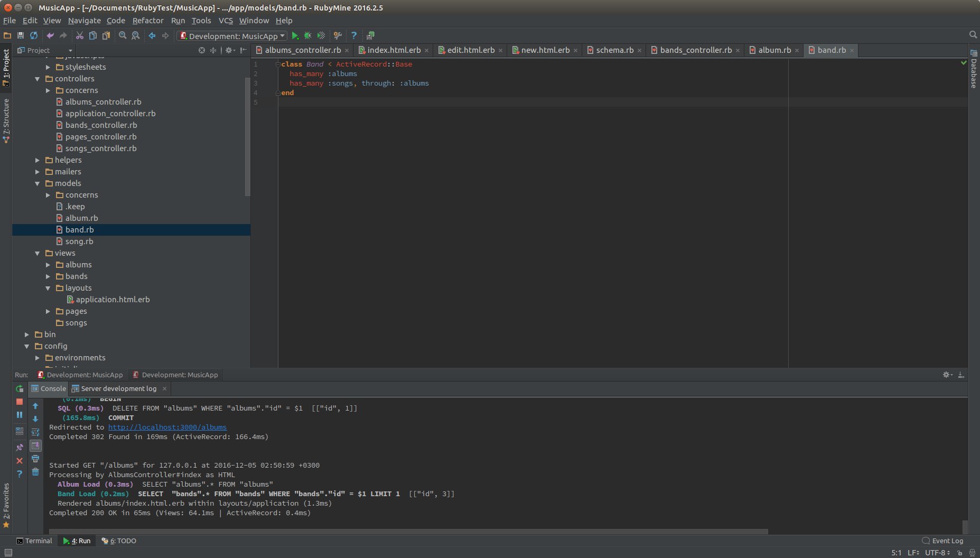
Task: Stop the running server with red square
Action: point(20,402)
